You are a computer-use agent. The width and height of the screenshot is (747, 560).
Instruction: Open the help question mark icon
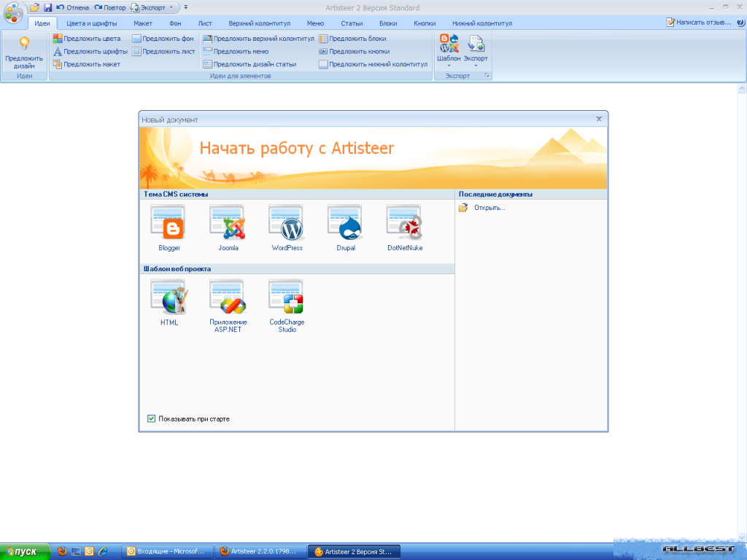point(740,23)
